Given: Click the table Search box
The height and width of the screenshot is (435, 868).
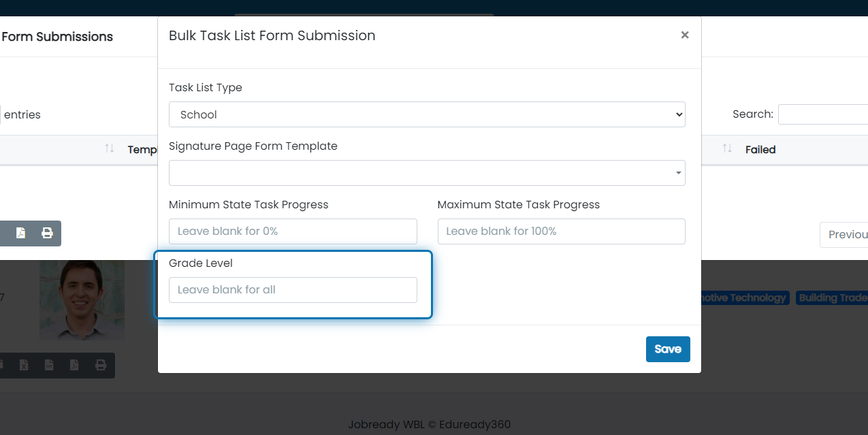Looking at the screenshot, I should point(823,114).
